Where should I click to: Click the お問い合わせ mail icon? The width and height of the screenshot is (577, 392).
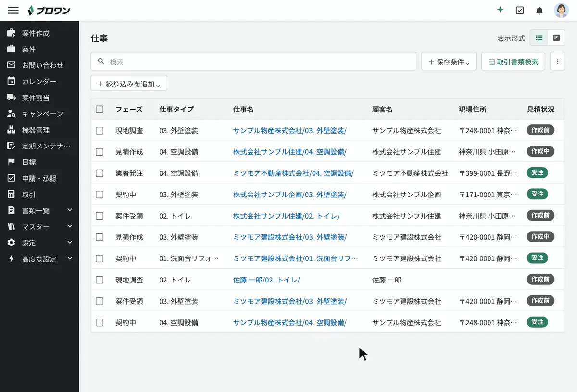pyautogui.click(x=11, y=65)
